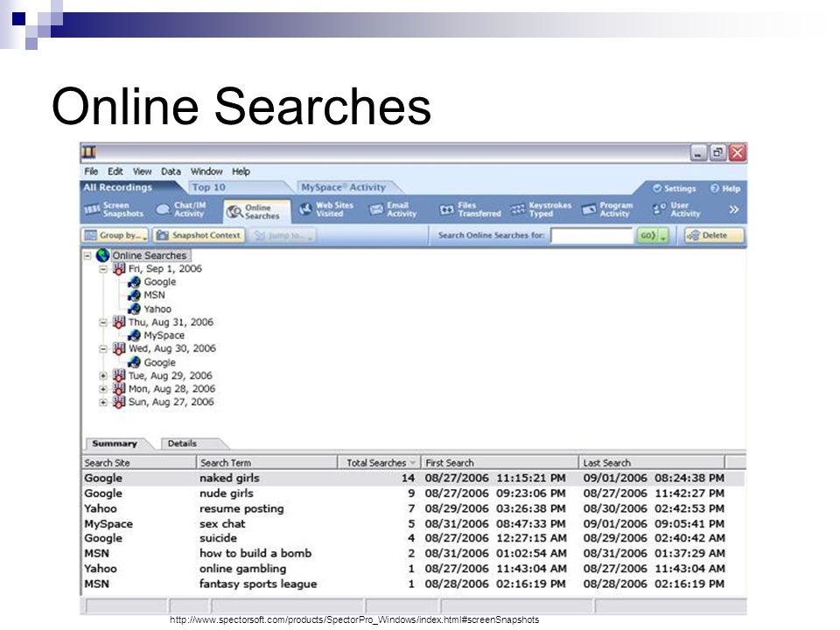Open the Data menu

[x=171, y=171]
